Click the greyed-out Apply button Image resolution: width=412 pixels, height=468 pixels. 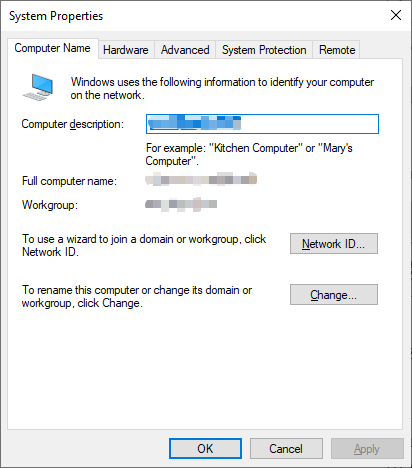point(367,449)
